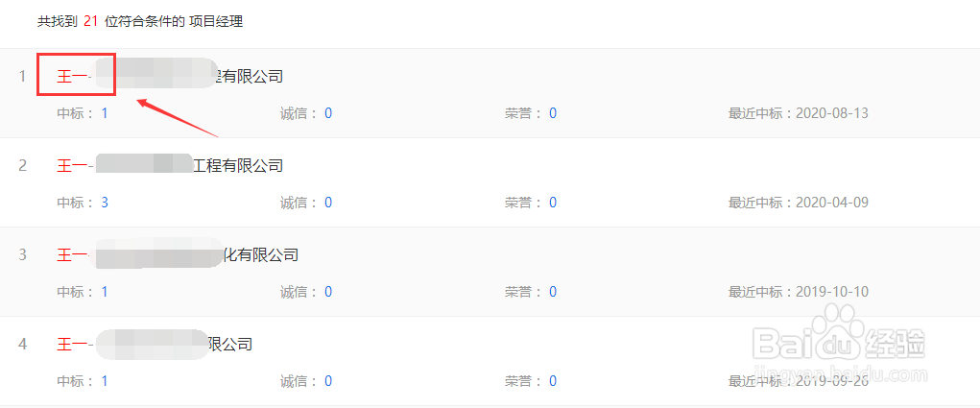Click 荣誉 value 0 in second result
980x408 pixels.
[x=553, y=203]
